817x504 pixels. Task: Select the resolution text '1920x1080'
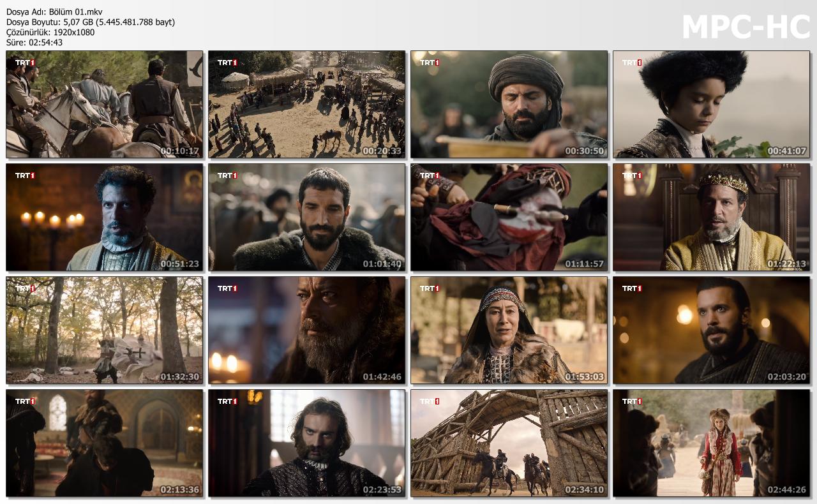(x=74, y=33)
